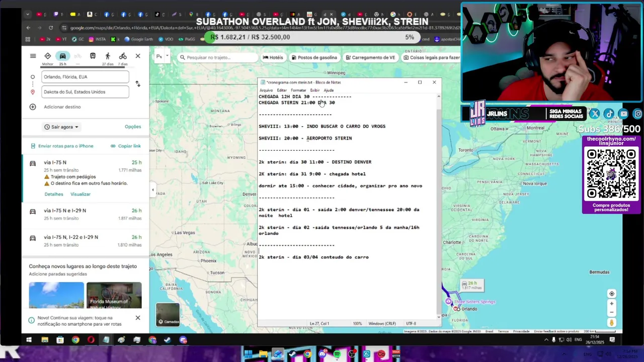Collapse the side panel arrow

point(153,190)
